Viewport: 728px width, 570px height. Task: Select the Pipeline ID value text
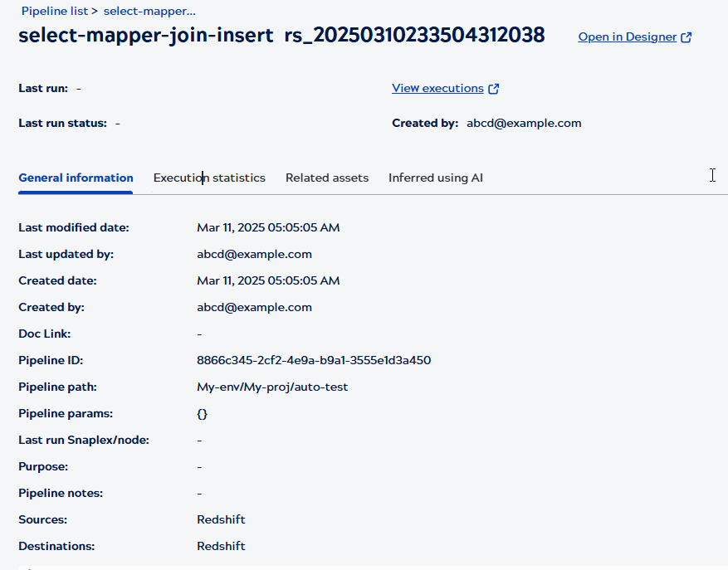(x=314, y=360)
